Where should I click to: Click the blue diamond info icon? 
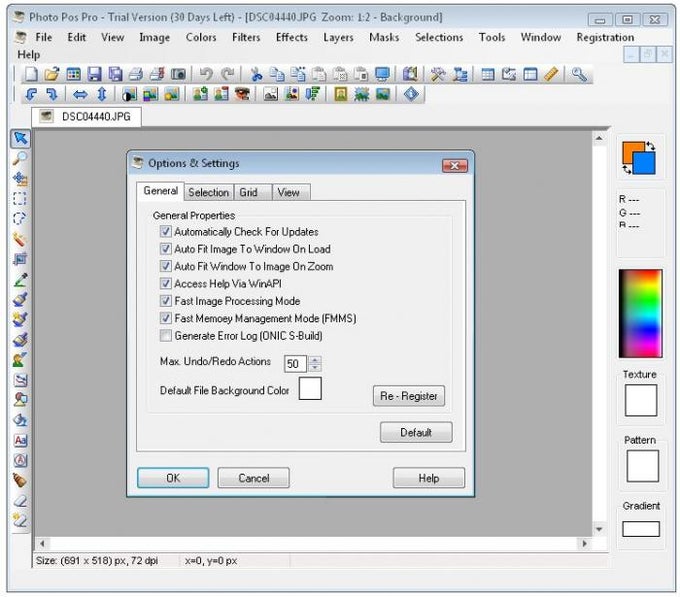tap(411, 94)
